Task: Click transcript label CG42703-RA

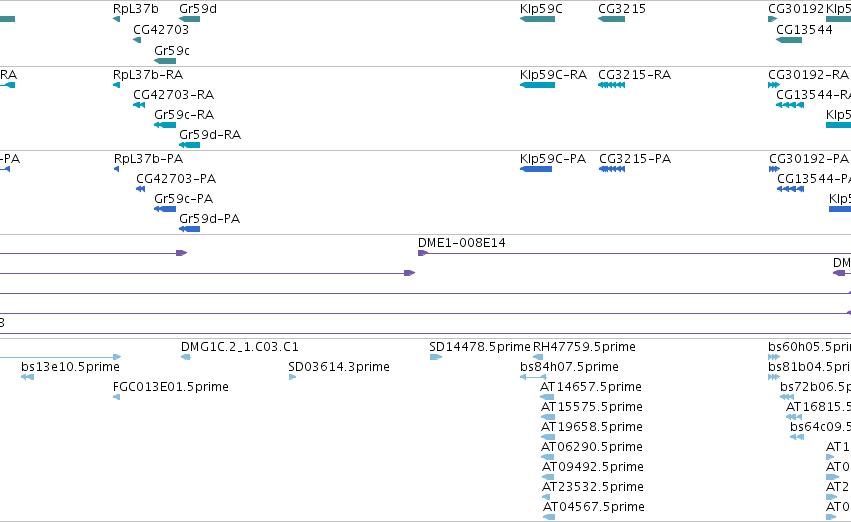Action: click(173, 95)
